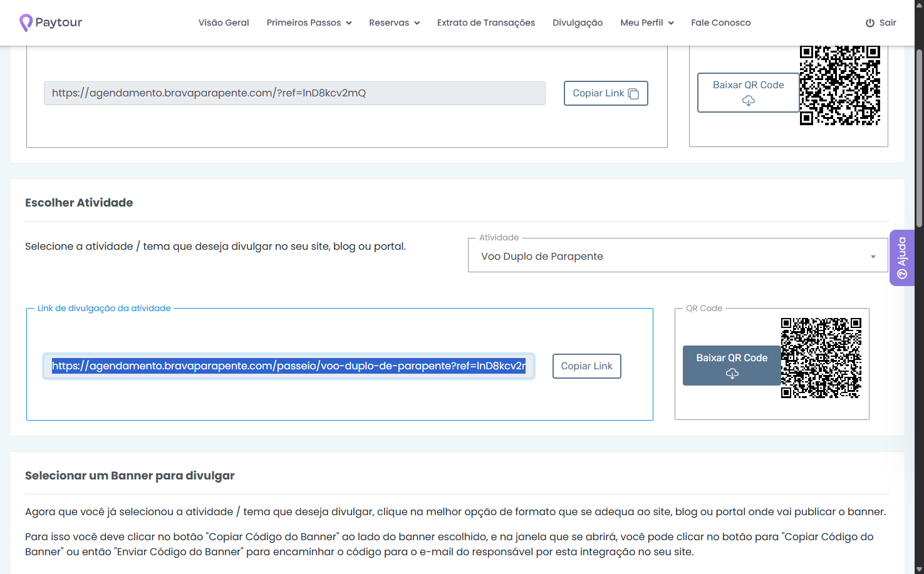This screenshot has width=924, height=574.
Task: Click the help icon on the Ajuda tab
Action: coord(902,274)
